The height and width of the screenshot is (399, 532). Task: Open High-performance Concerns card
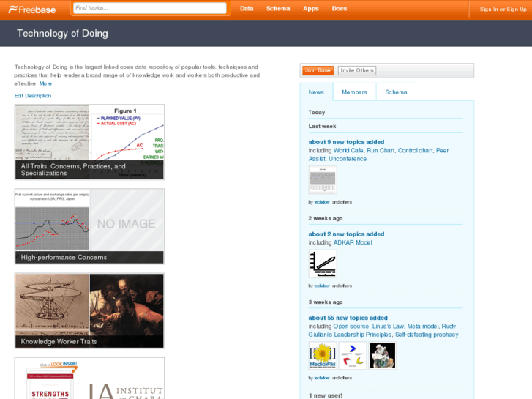click(89, 226)
